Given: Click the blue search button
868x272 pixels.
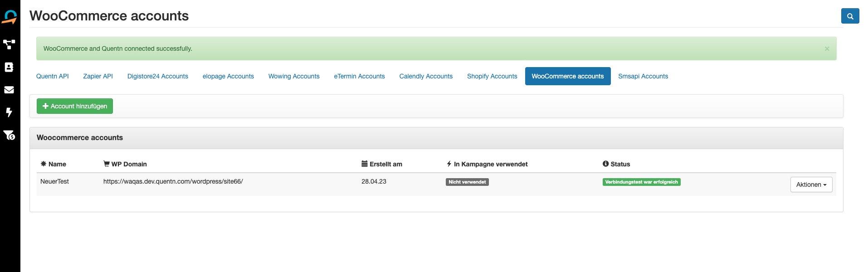Looking at the screenshot, I should point(850,16).
